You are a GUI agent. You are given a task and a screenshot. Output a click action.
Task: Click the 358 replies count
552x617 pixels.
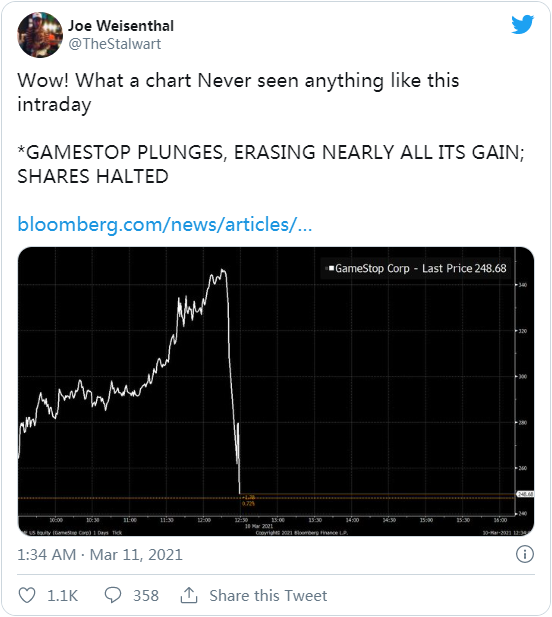click(146, 595)
